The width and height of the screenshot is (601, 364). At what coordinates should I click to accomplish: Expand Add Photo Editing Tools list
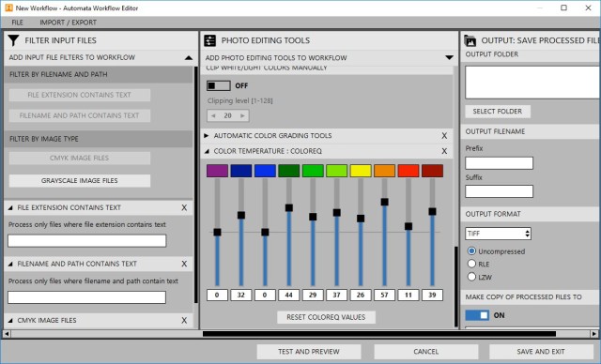pos(449,58)
